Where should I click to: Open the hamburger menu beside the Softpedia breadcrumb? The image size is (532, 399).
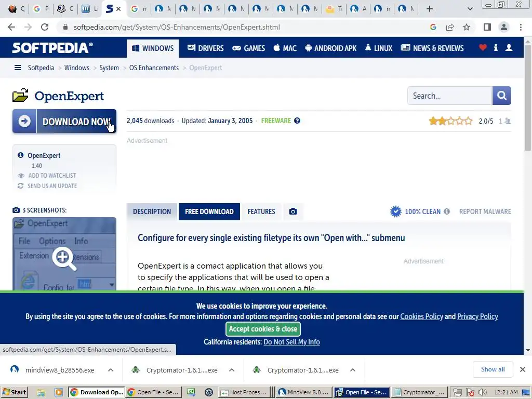pos(18,68)
